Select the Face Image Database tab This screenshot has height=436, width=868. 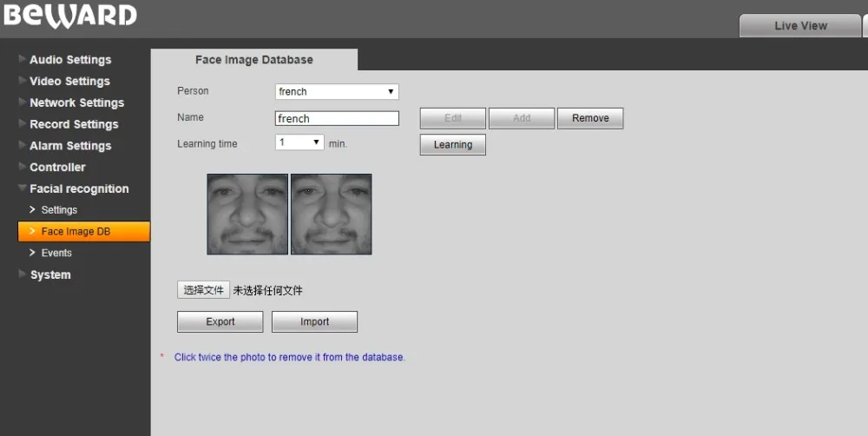tap(253, 60)
